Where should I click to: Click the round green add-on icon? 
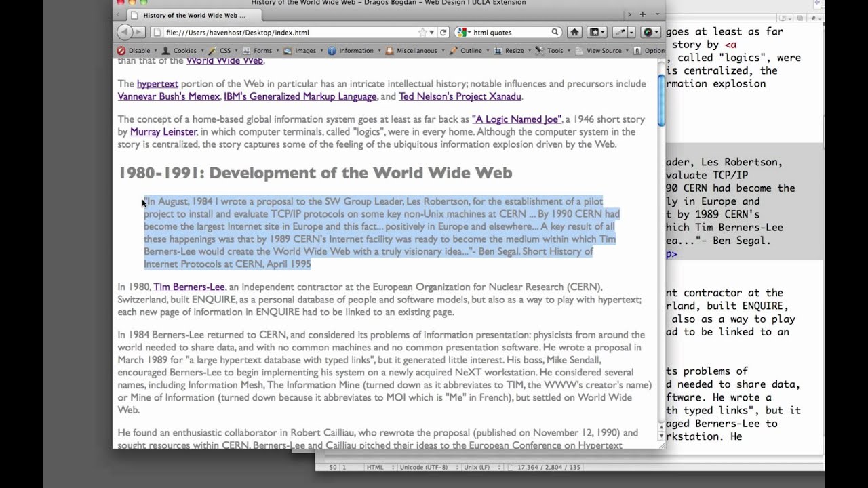(647, 32)
